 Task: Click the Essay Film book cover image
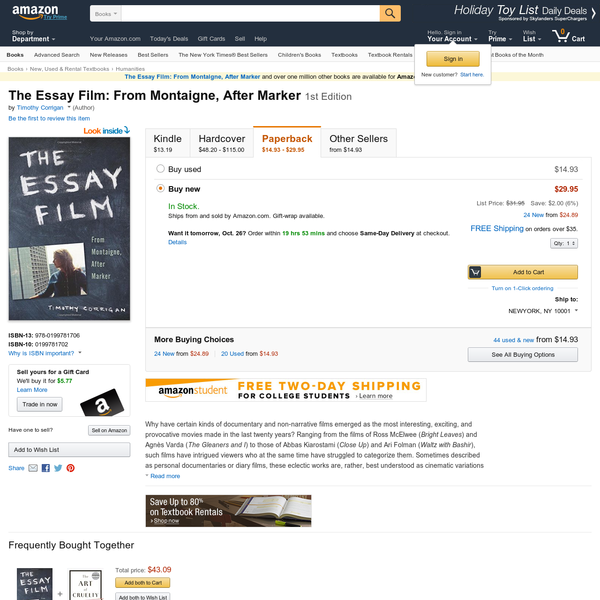[x=69, y=229]
